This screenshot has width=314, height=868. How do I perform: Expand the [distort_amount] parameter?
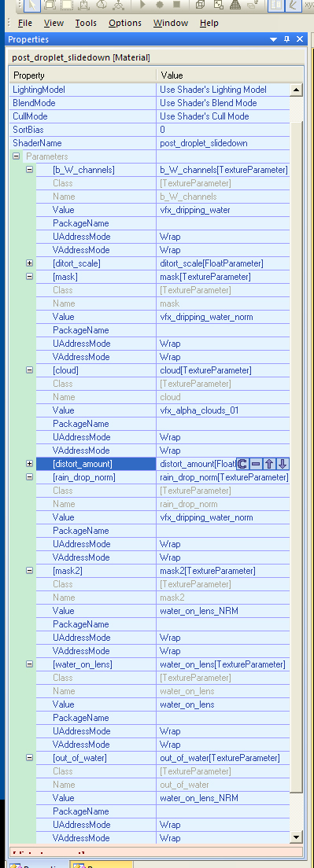tap(29, 464)
